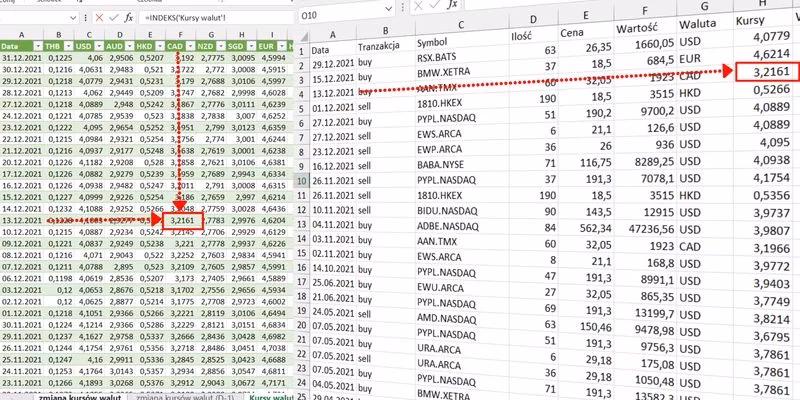
Task: Cancel the formula edit with red X
Action: pos(99,17)
